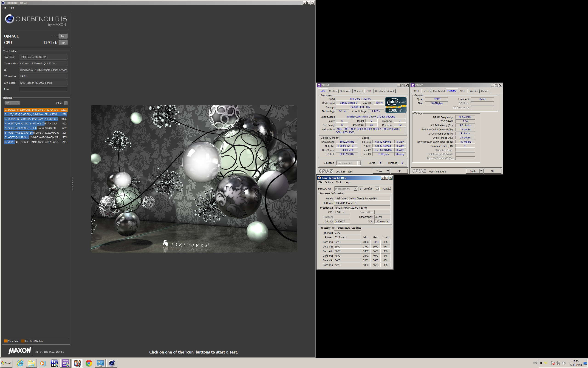Switch to Graphics tab in right CPU-Z window
Viewport: 588px width, 368px height.
[x=473, y=91]
